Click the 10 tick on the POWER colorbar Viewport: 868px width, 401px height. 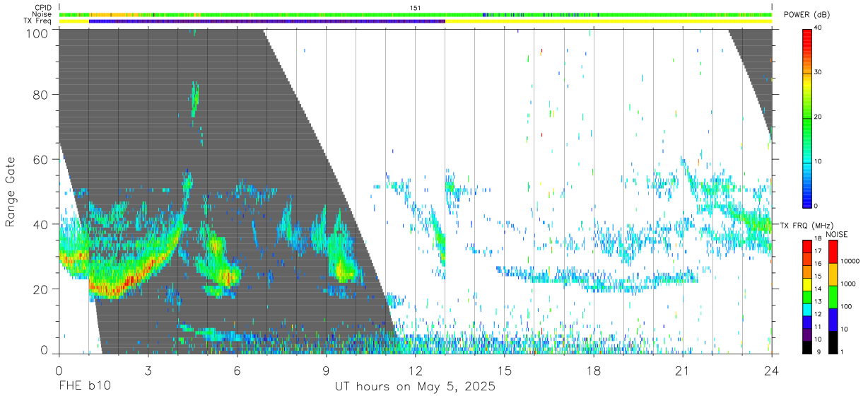point(819,161)
